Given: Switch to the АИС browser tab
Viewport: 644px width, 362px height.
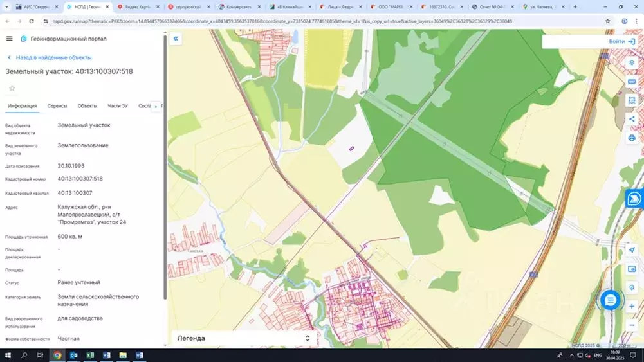Looking at the screenshot, I should 36,6.
